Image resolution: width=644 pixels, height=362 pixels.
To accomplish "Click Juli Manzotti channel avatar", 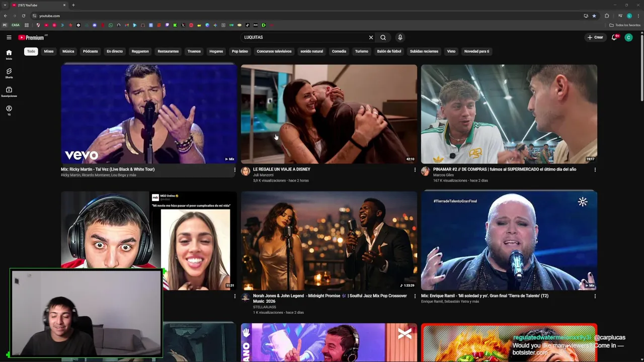I will tap(246, 171).
